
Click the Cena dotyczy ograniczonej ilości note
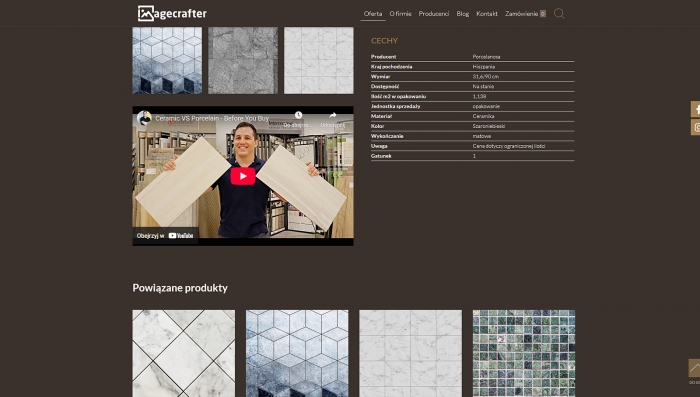pyautogui.click(x=509, y=146)
